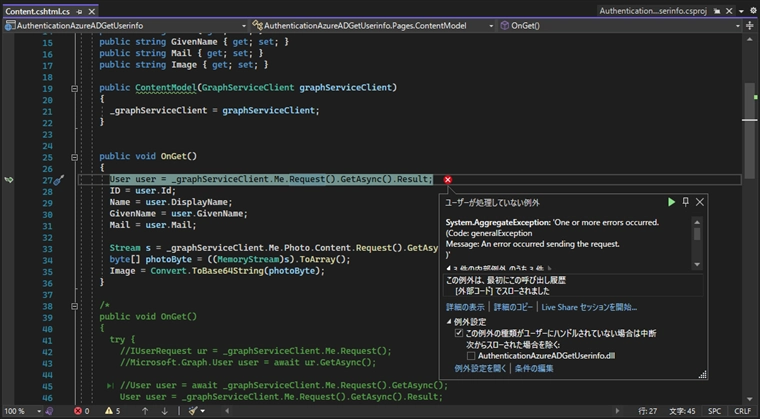Switch to the Authentication...serinfo.csproj tab
The image size is (760, 419).
(653, 11)
